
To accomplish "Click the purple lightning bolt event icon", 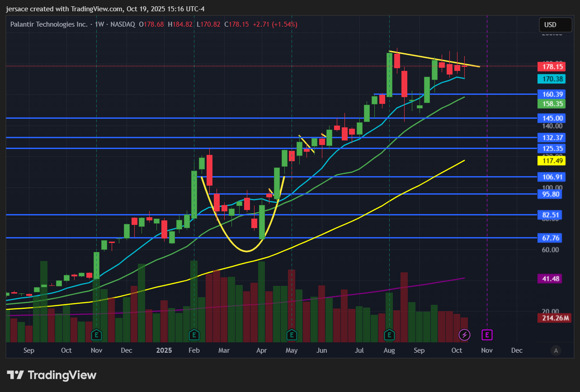I will (x=464, y=335).
